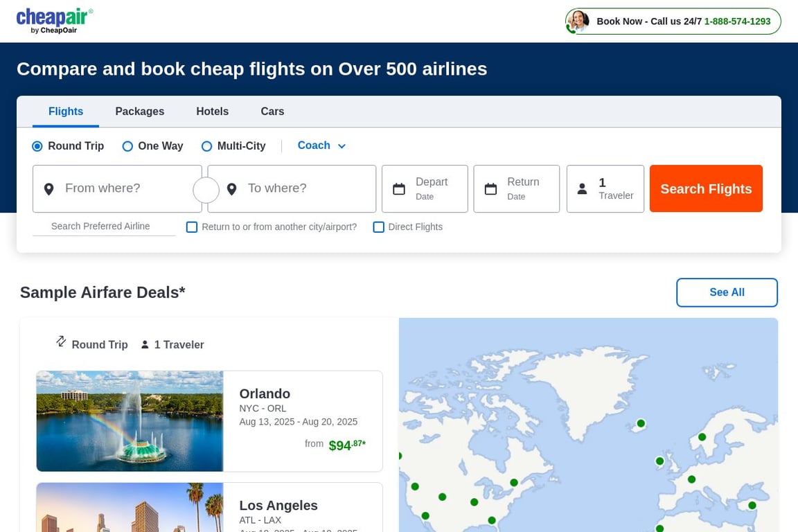Click the Return Date calendar icon
The width and height of the screenshot is (798, 532).
coord(490,189)
